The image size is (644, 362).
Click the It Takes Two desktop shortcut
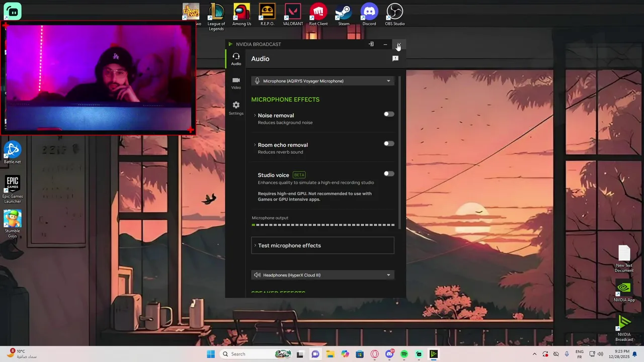pyautogui.click(x=191, y=15)
